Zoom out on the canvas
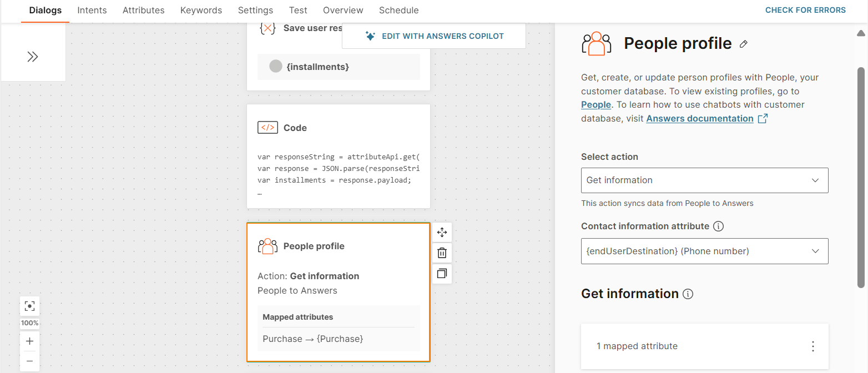868x373 pixels. click(30, 361)
